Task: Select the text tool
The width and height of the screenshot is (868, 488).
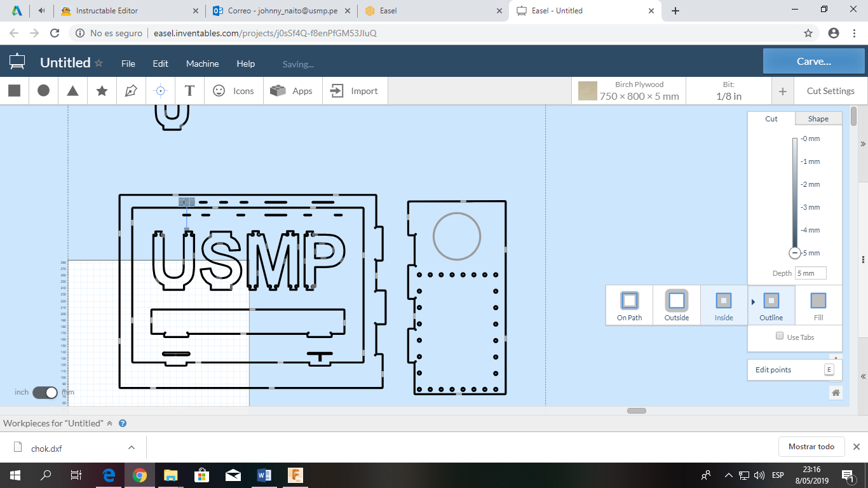Action: 189,91
